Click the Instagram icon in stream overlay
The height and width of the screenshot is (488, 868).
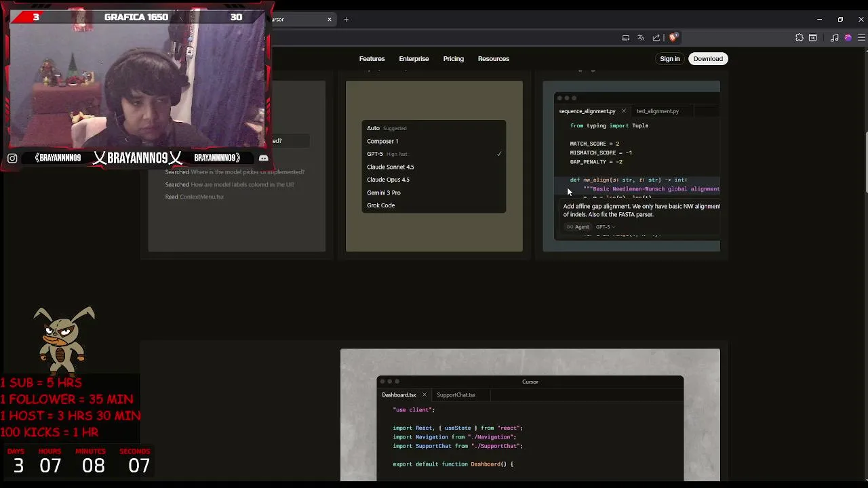click(12, 158)
